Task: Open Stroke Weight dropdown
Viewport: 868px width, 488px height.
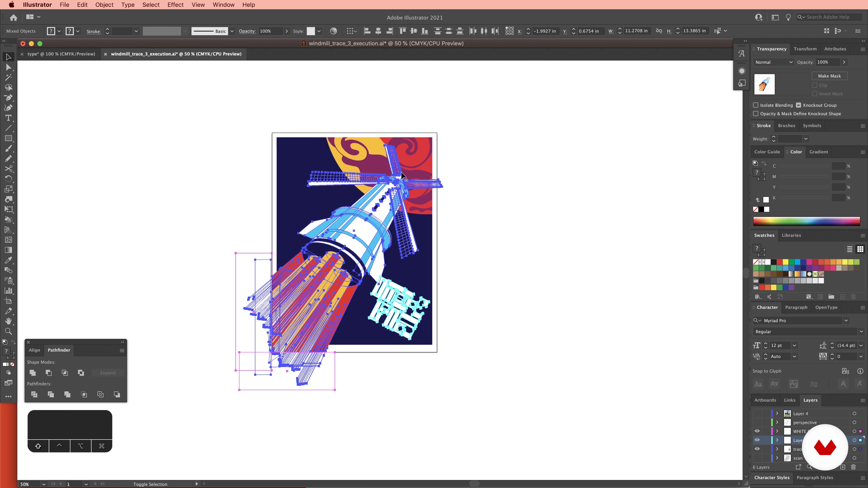Action: click(x=806, y=139)
